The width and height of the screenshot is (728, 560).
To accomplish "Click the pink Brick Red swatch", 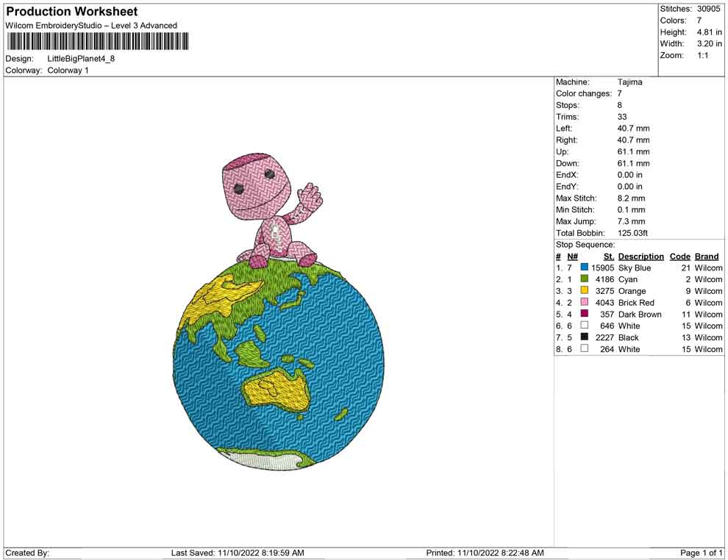I will (x=584, y=302).
